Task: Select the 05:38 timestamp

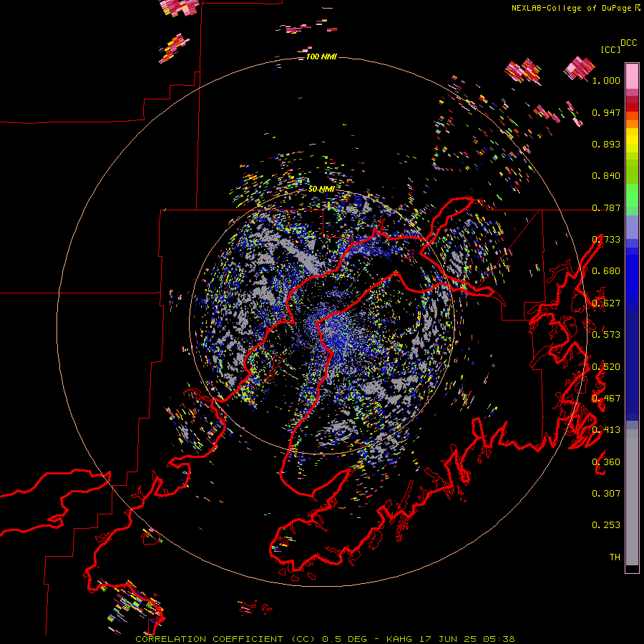Action: pyautogui.click(x=499, y=639)
